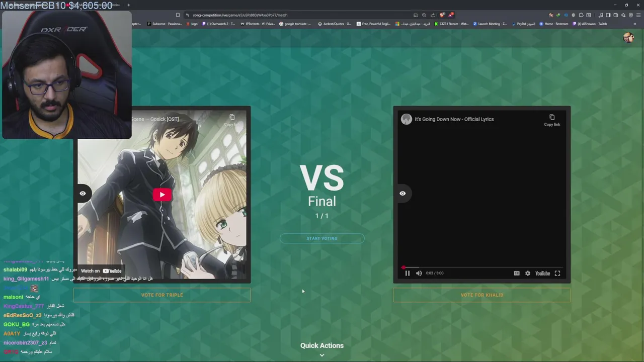Open the logo bookmark

[192, 24]
